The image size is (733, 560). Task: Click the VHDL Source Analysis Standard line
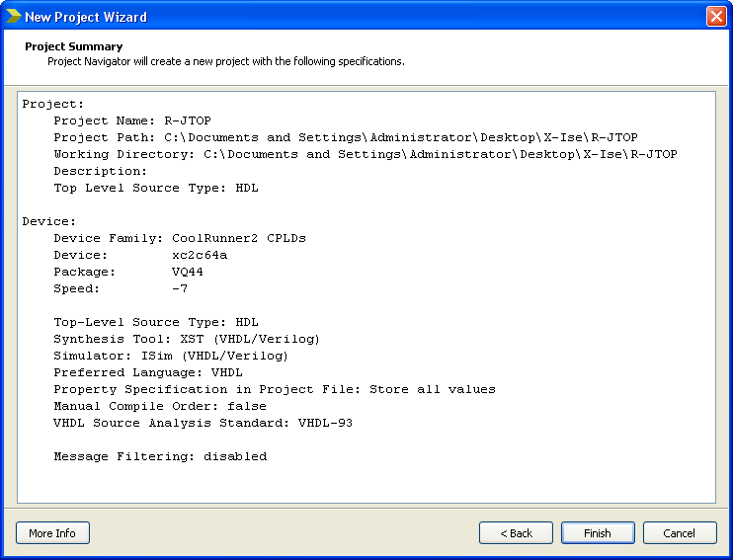coord(203,423)
